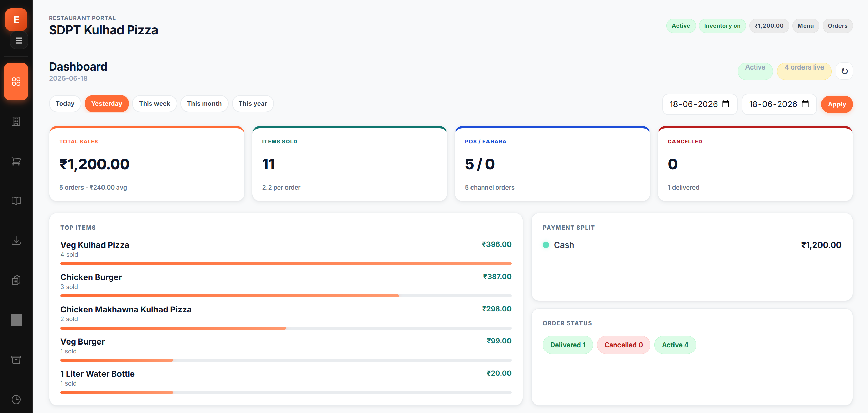This screenshot has height=413, width=868.
Task: Click the Veg Kulhad Pizza progress bar
Action: pos(286,263)
